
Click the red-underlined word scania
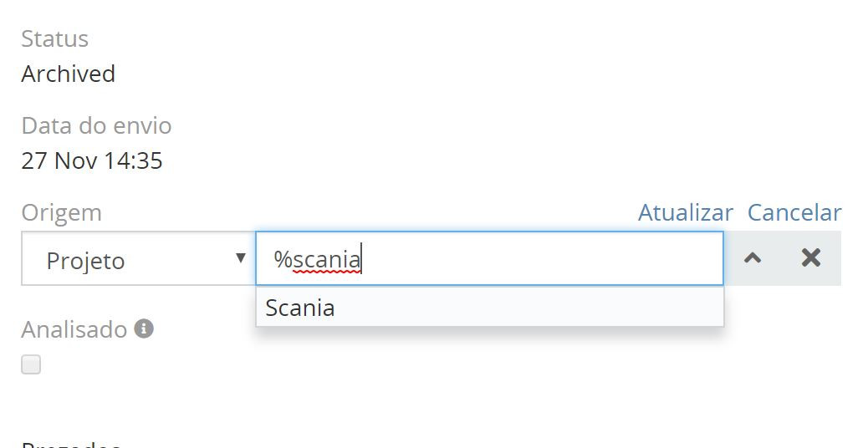pos(327,260)
